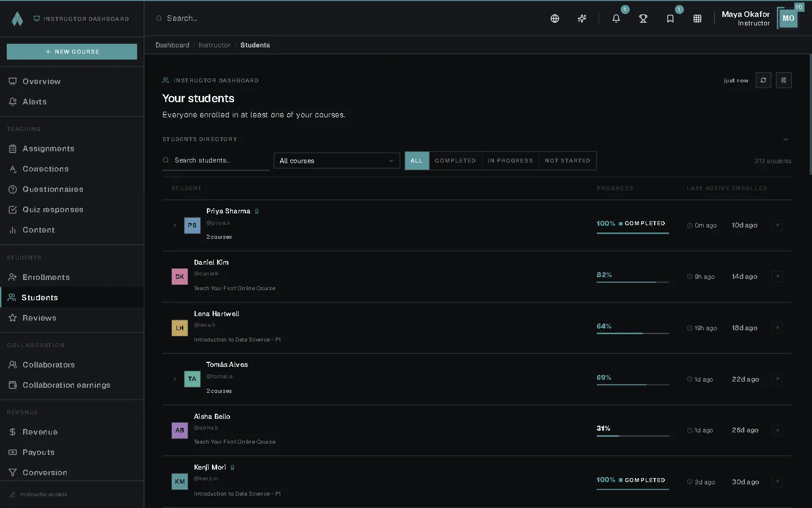Open Quiz responses in sidebar
812x508 pixels.
[x=72, y=209]
